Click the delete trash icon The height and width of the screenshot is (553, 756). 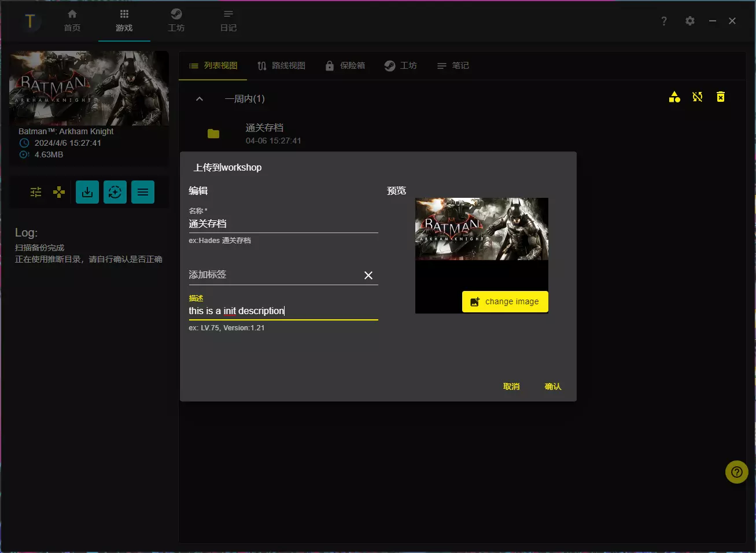point(721,97)
